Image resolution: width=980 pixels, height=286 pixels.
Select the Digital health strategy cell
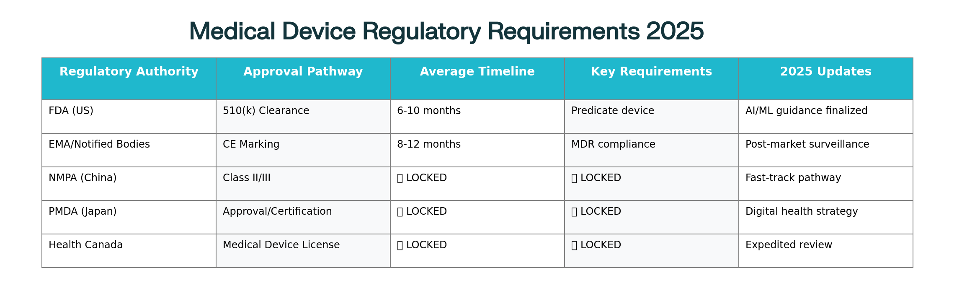802,211
